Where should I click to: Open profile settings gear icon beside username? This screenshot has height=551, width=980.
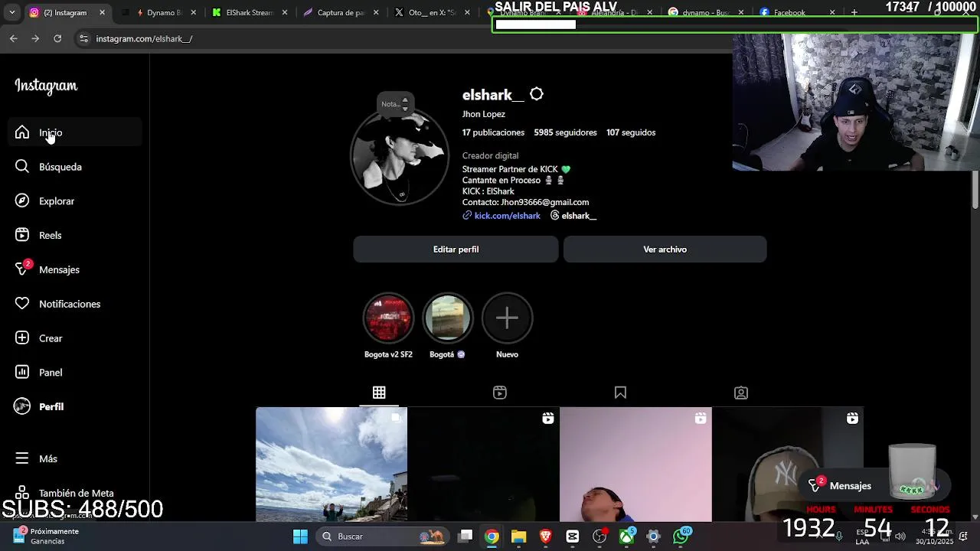537,94
